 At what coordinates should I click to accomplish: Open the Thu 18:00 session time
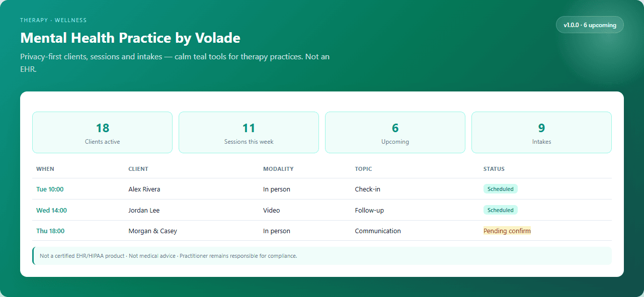coord(50,231)
